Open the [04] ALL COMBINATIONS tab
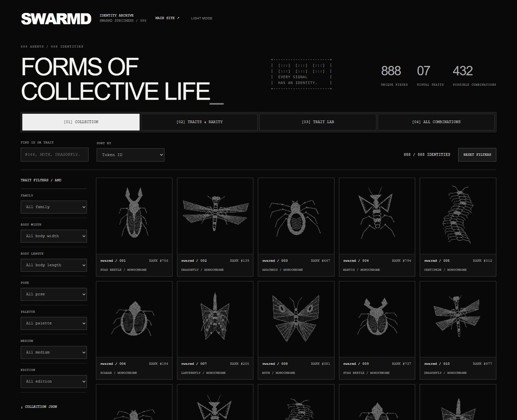 tap(436, 122)
